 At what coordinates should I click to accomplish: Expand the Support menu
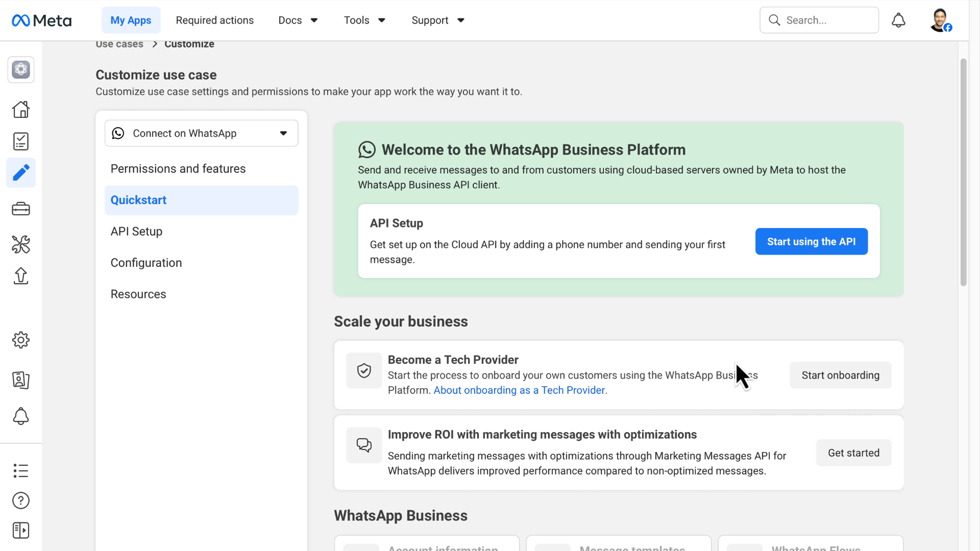(438, 20)
